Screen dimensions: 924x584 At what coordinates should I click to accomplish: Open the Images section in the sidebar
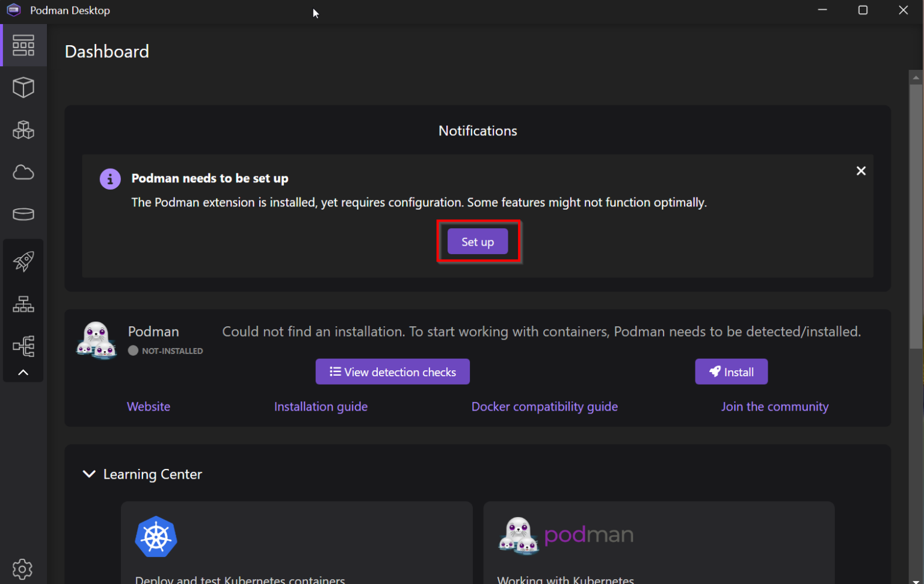coord(23,172)
